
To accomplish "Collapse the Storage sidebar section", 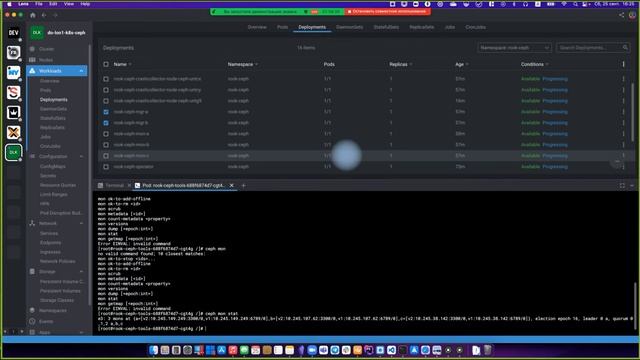I will (x=81, y=272).
